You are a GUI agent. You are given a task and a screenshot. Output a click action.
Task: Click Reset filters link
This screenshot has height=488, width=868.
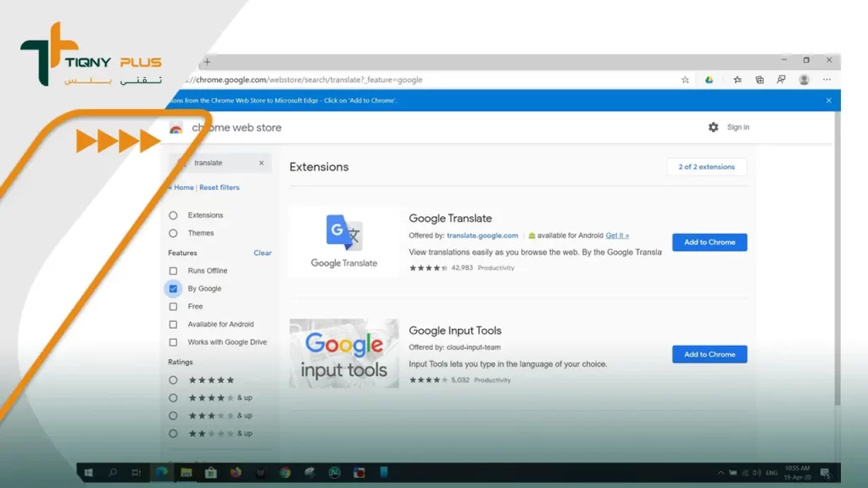coord(220,187)
